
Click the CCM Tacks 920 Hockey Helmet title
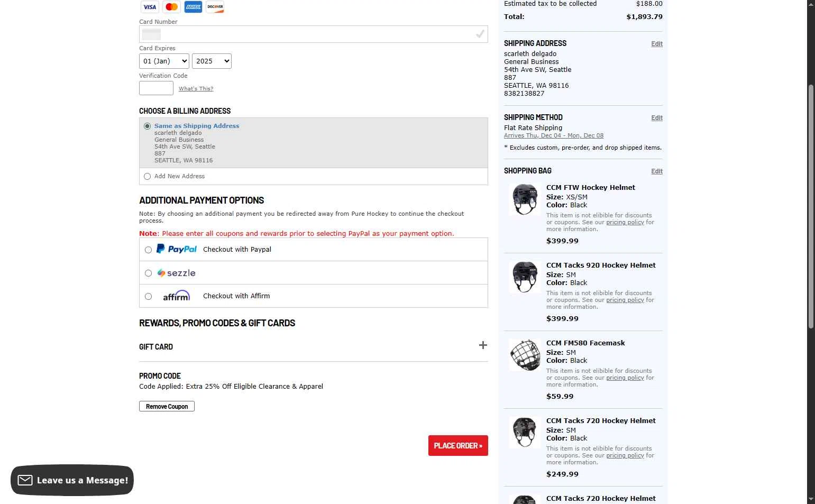(x=601, y=265)
